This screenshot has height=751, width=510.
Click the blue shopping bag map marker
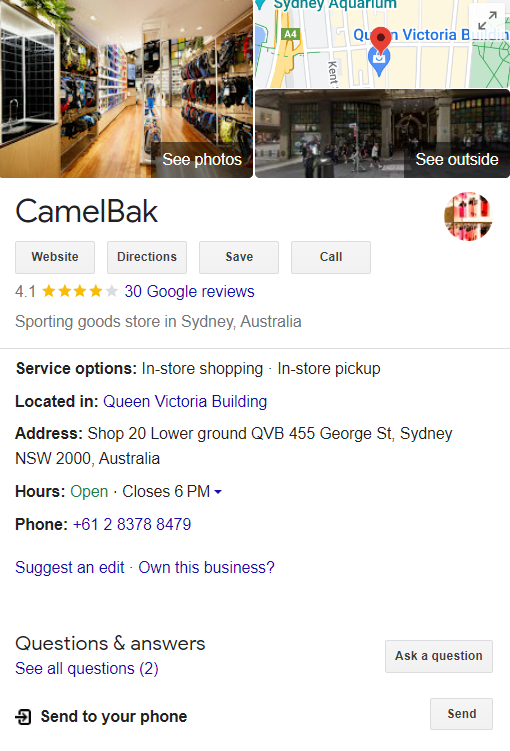[x=379, y=62]
